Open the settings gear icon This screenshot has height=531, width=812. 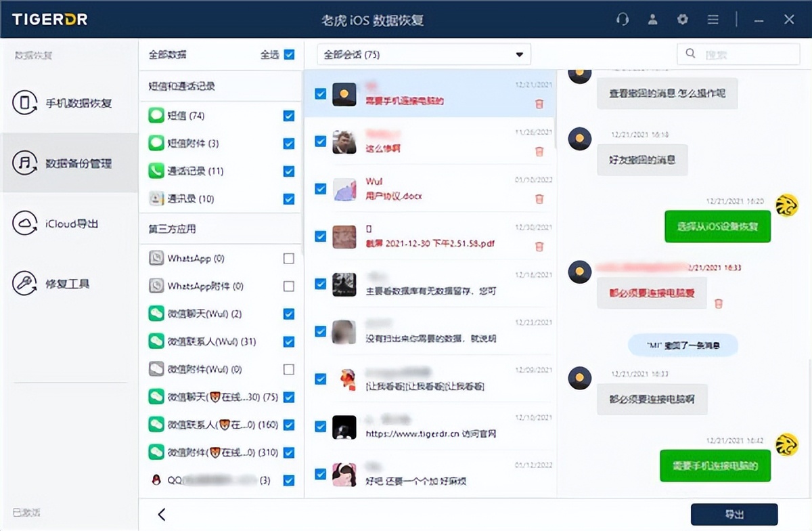[682, 20]
